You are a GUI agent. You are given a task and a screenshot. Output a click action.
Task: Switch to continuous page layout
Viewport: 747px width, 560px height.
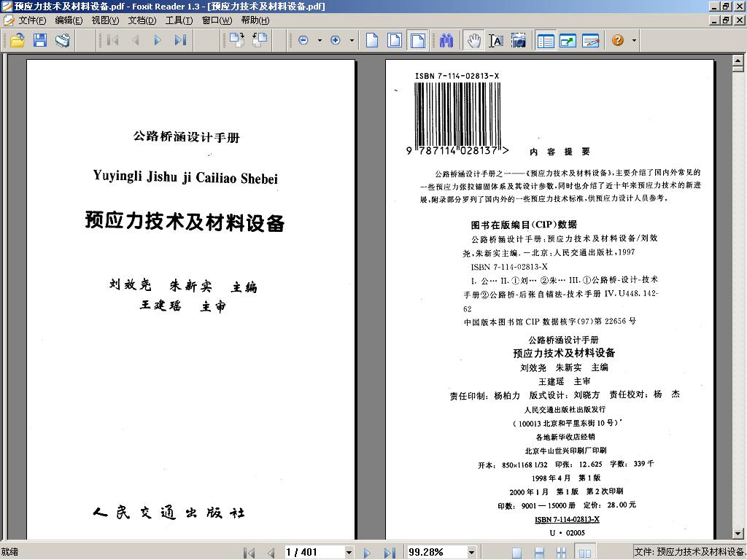(539, 553)
